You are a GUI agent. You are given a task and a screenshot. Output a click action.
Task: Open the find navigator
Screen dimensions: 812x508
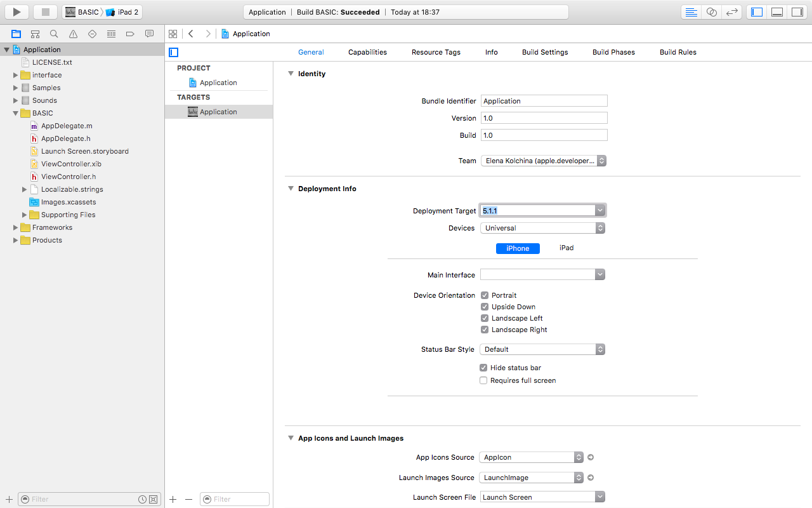point(54,34)
